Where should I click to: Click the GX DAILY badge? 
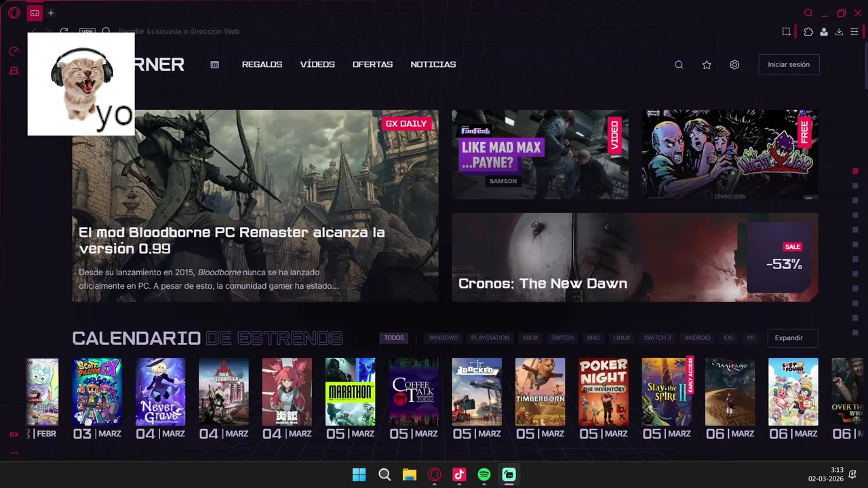(406, 123)
